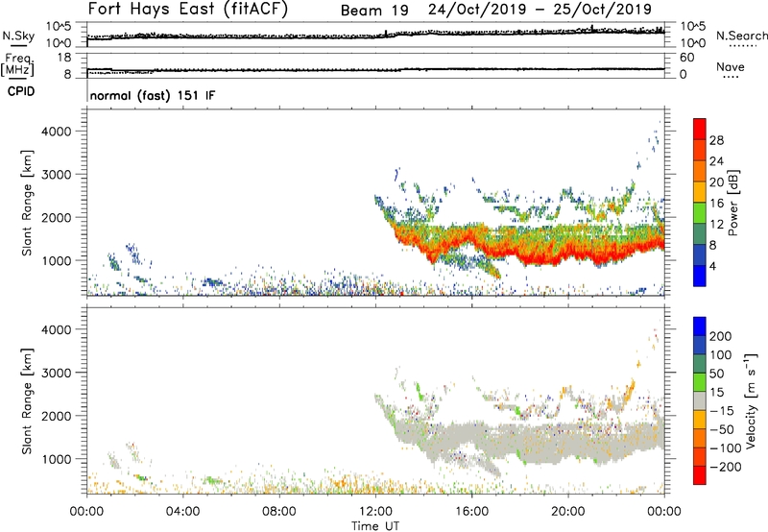Screen dimensions: 768x532
Task: Click the green segment of velocity color bar
Action: click(700, 382)
